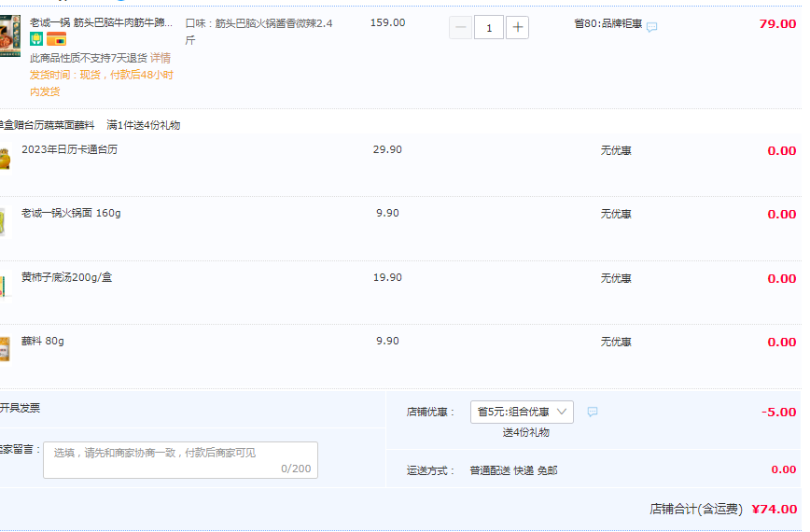Image resolution: width=810 pixels, height=532 pixels.
Task: Open thumbnail of 蘸料 80g
Action: click(6, 350)
